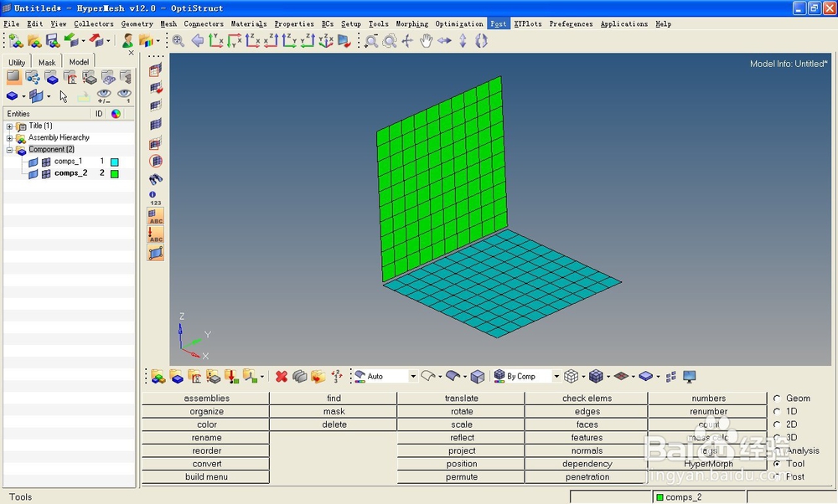Image resolution: width=838 pixels, height=504 pixels.
Task: Collapse the Component (2) tree node
Action: click(x=9, y=150)
